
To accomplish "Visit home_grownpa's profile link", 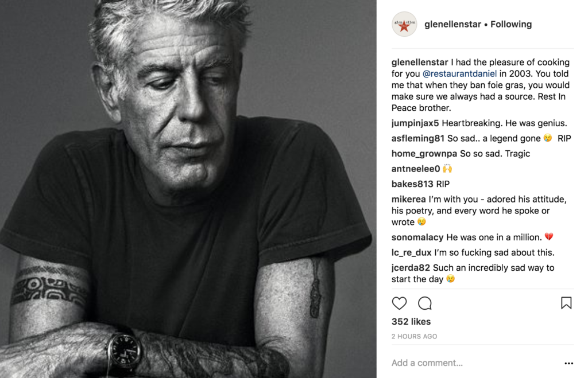I will pyautogui.click(x=424, y=154).
